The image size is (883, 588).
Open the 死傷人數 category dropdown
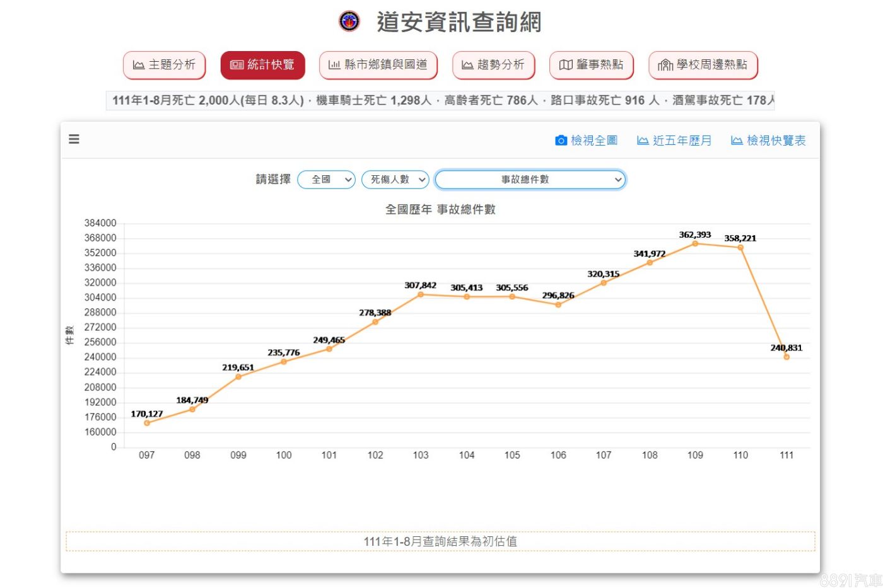[x=395, y=180]
